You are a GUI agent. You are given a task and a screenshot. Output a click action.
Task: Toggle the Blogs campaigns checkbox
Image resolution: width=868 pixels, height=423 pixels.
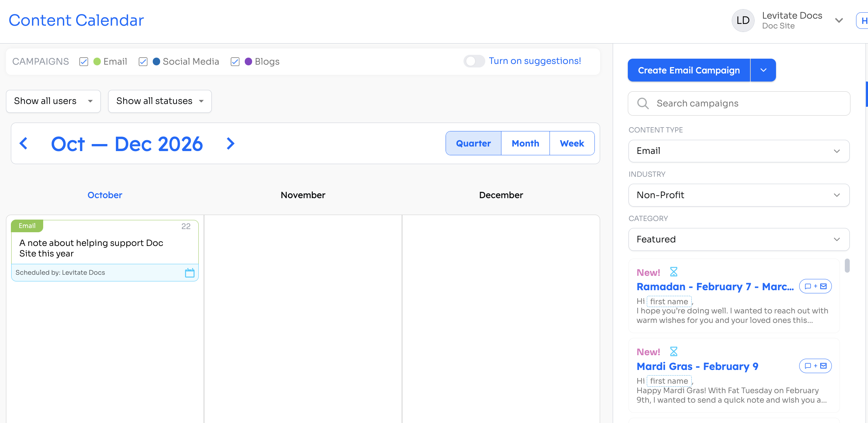tap(235, 62)
